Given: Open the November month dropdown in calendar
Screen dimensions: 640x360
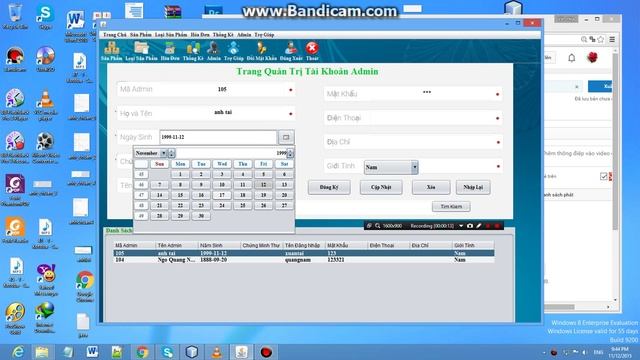Looking at the screenshot, I should coord(163,153).
